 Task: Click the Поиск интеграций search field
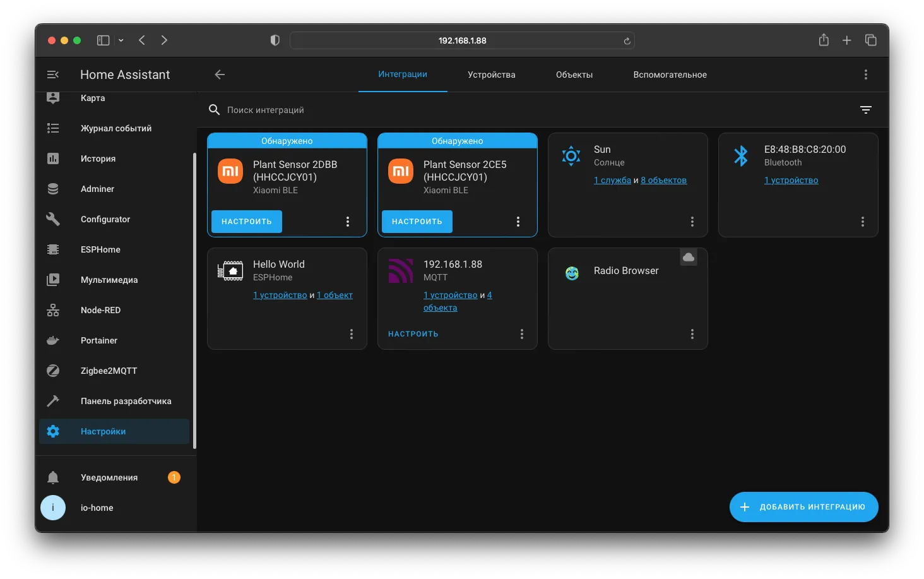[530, 110]
